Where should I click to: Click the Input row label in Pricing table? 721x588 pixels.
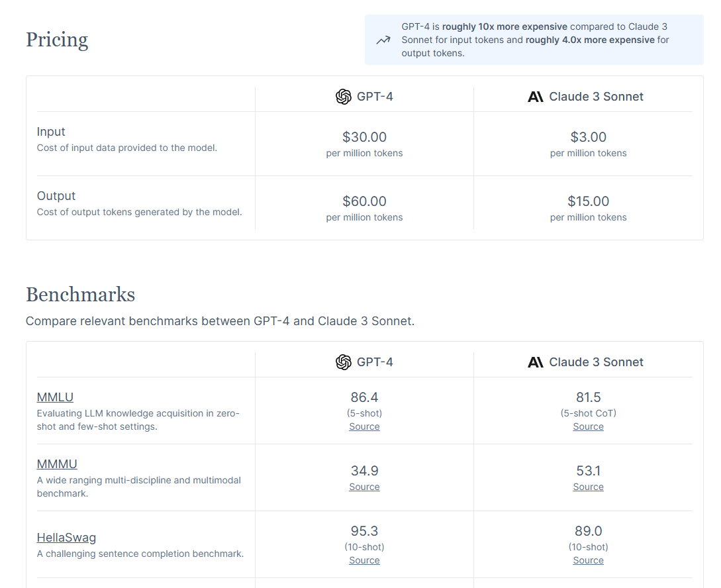(x=51, y=132)
